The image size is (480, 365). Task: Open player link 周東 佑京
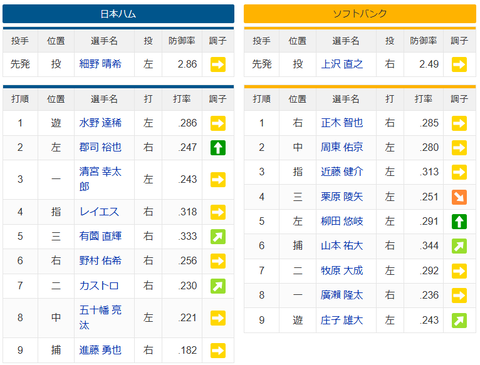click(x=342, y=147)
